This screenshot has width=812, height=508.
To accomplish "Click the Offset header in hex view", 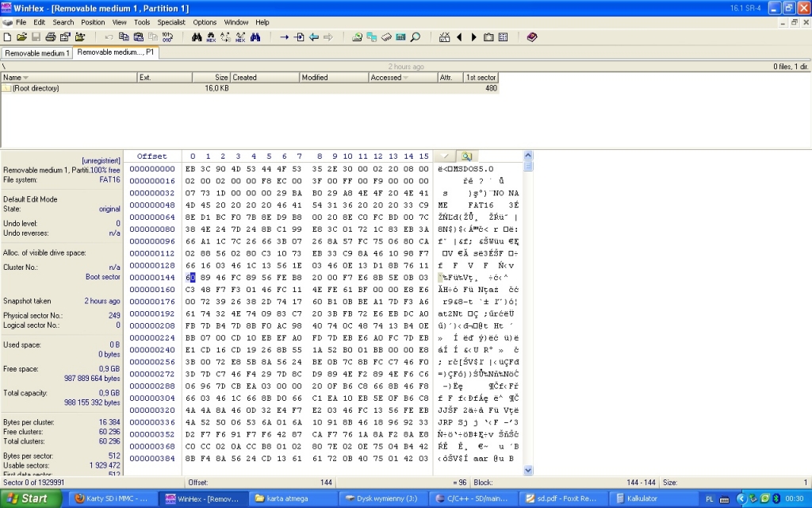I will 152,156.
